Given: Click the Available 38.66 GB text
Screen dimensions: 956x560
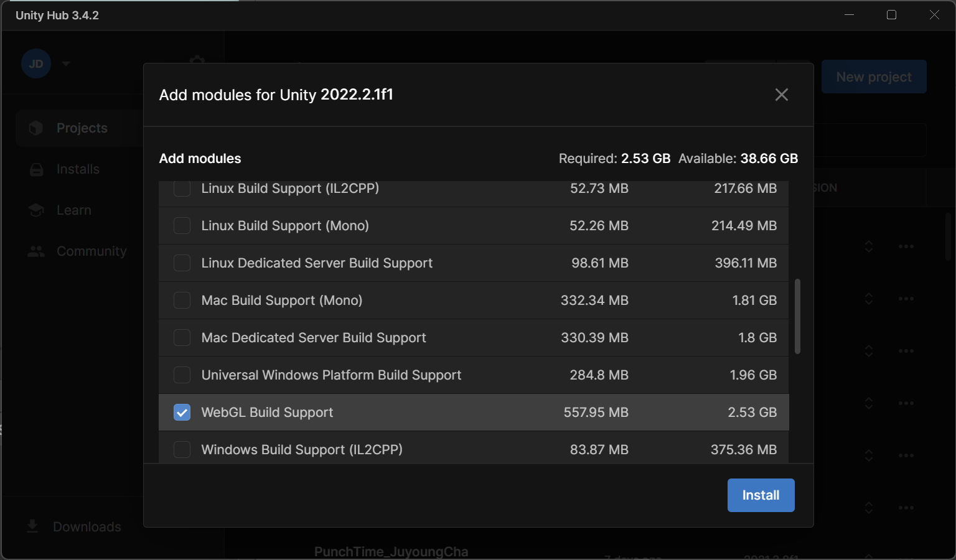Looking at the screenshot, I should click(738, 159).
